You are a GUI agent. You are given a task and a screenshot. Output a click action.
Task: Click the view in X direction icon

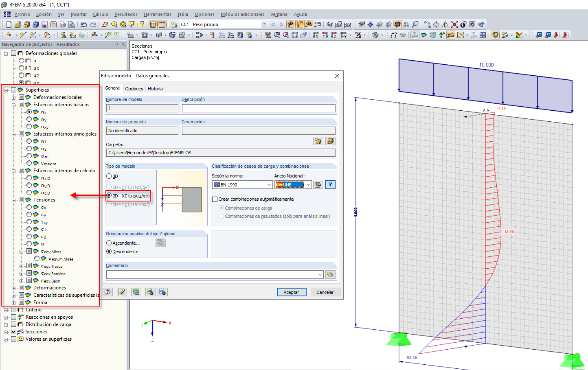(x=316, y=35)
